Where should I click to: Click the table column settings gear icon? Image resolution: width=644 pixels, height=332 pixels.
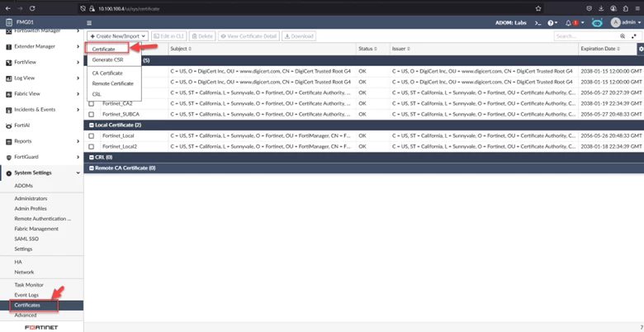tap(641, 49)
